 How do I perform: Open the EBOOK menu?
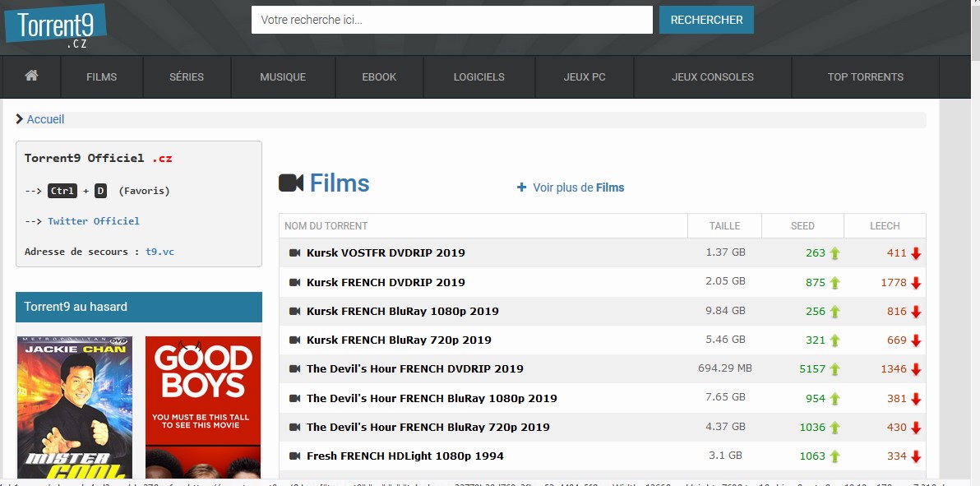(379, 77)
